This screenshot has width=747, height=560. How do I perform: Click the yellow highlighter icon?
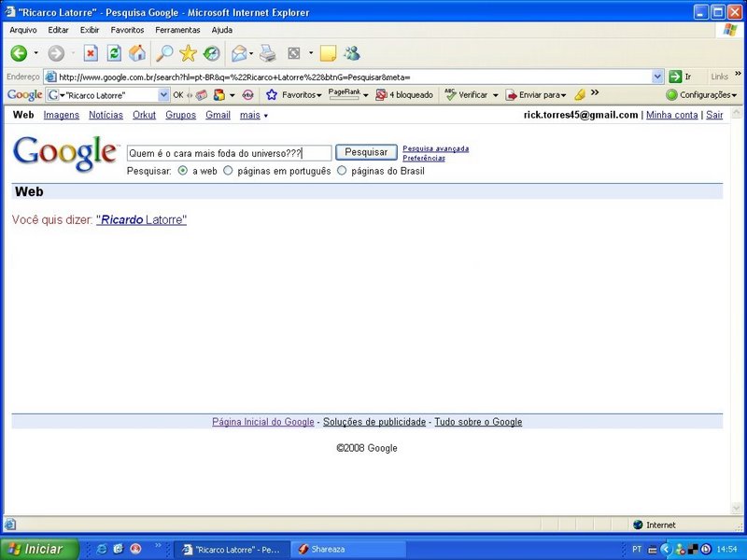(x=580, y=95)
